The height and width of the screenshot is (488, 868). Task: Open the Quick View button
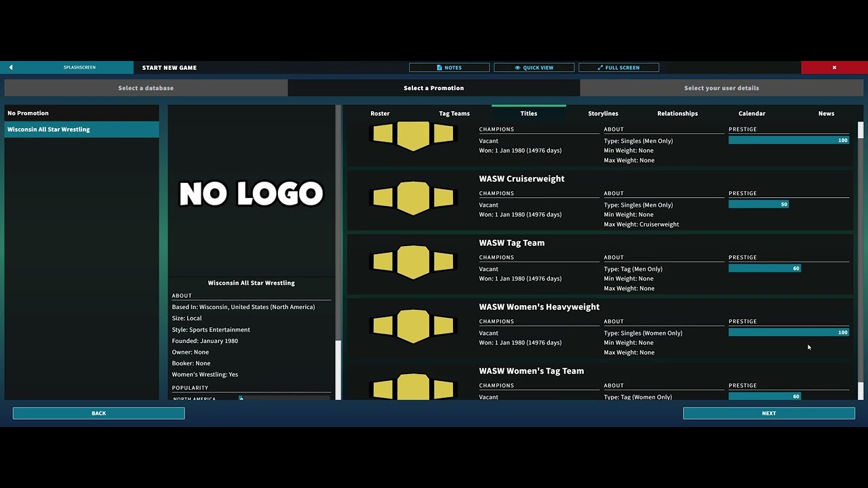coord(534,68)
